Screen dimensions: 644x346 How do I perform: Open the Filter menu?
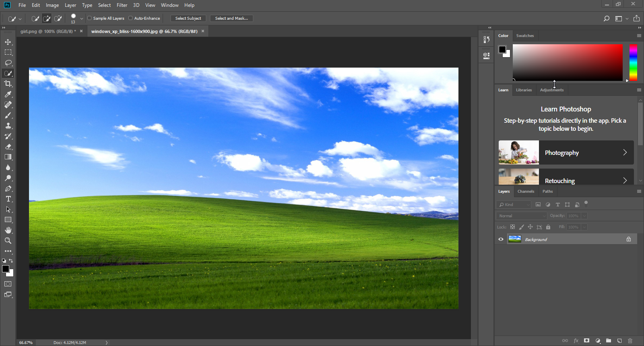[122, 5]
